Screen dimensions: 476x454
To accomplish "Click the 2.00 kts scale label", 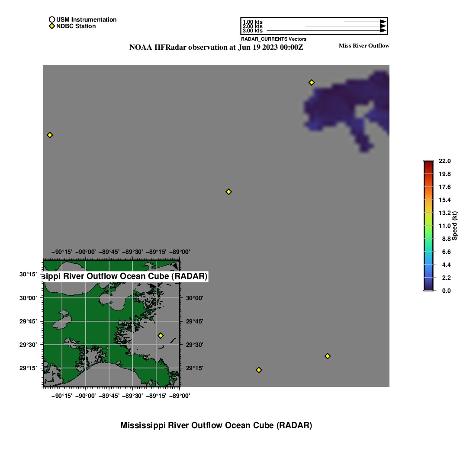I will point(252,26).
